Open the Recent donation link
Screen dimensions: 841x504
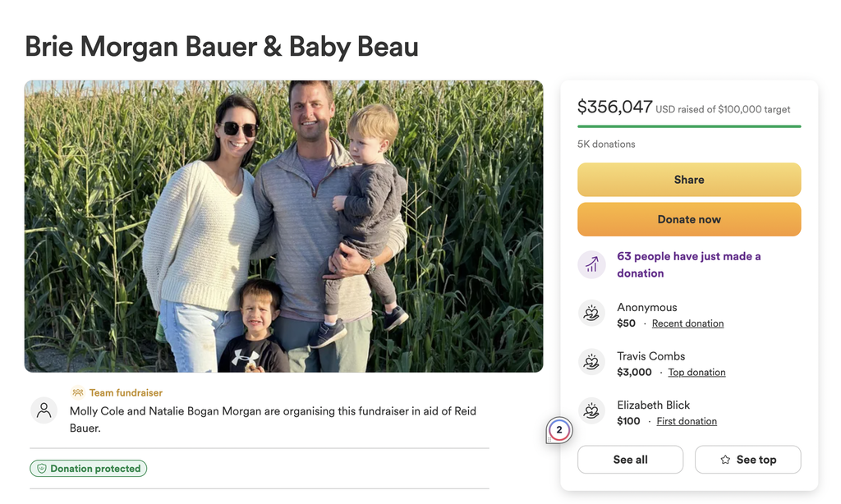coord(687,323)
